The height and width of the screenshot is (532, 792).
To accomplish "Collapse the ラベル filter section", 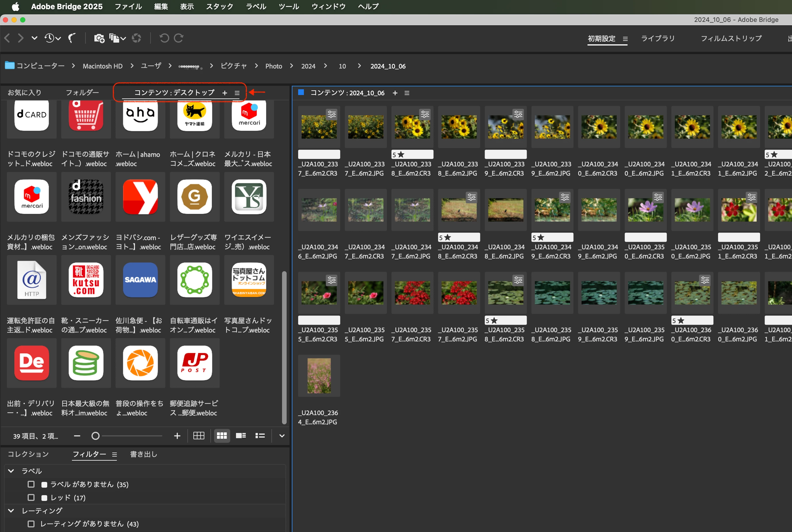I will (x=11, y=471).
